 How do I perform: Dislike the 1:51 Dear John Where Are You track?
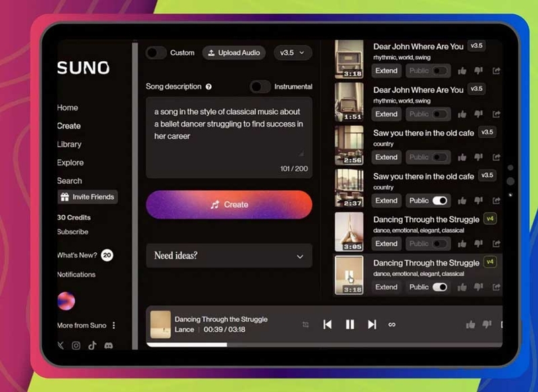[479, 114]
